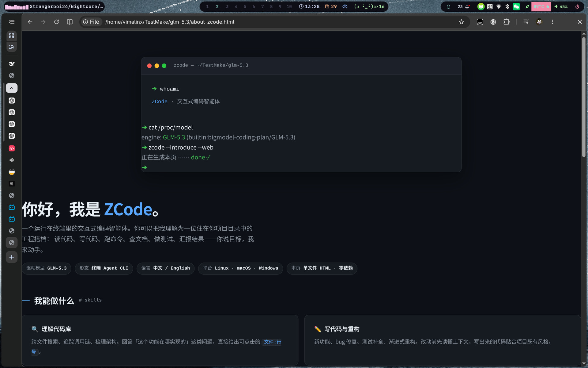588x368 pixels.
Task: Click the page's vertical scrollbar thumb
Action: [x=584, y=97]
